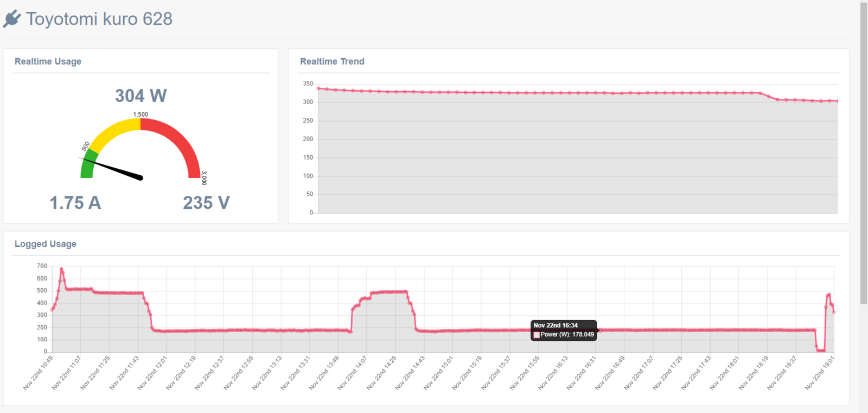868x413 pixels.
Task: Click the vertical page scrollbar
Action: pos(864,153)
